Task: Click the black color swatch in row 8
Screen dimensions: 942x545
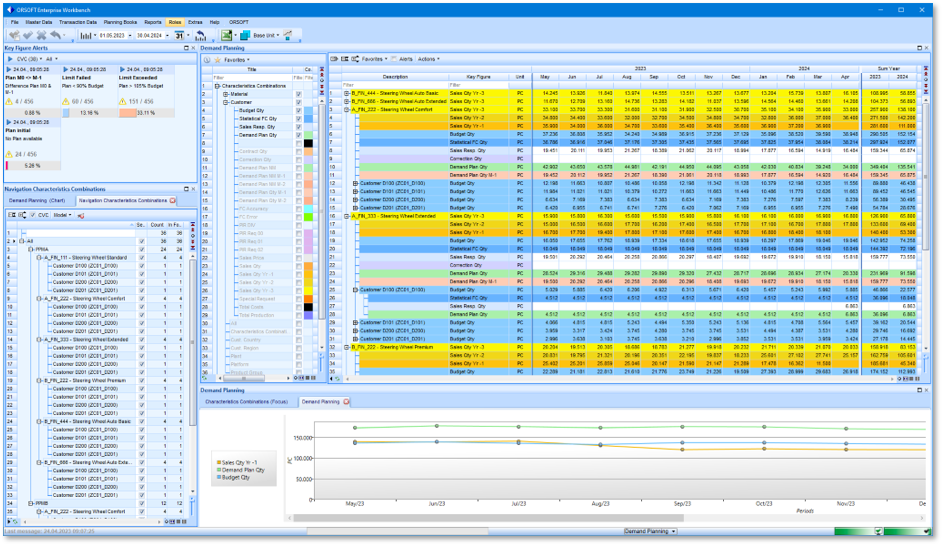Action: [x=308, y=144]
